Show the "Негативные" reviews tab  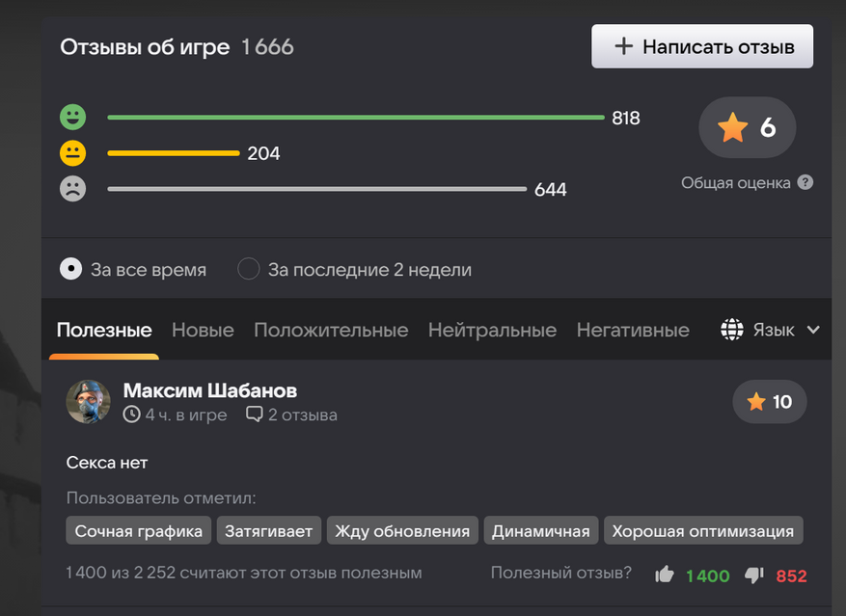633,330
